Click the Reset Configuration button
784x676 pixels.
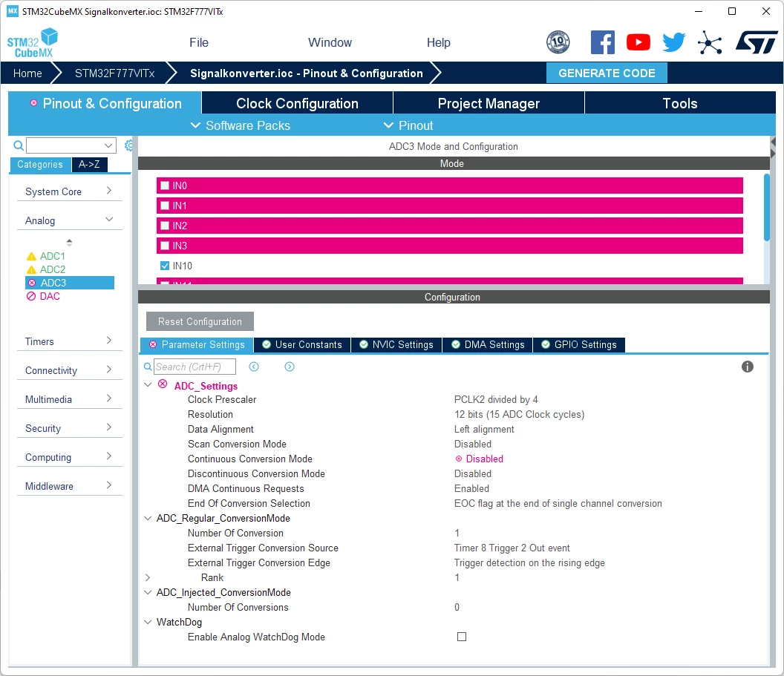(200, 321)
